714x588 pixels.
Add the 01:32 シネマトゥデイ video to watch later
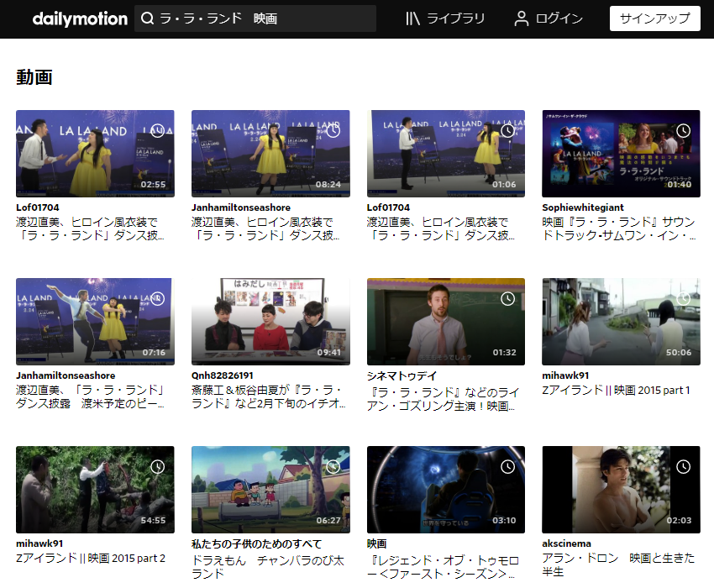pos(507,299)
